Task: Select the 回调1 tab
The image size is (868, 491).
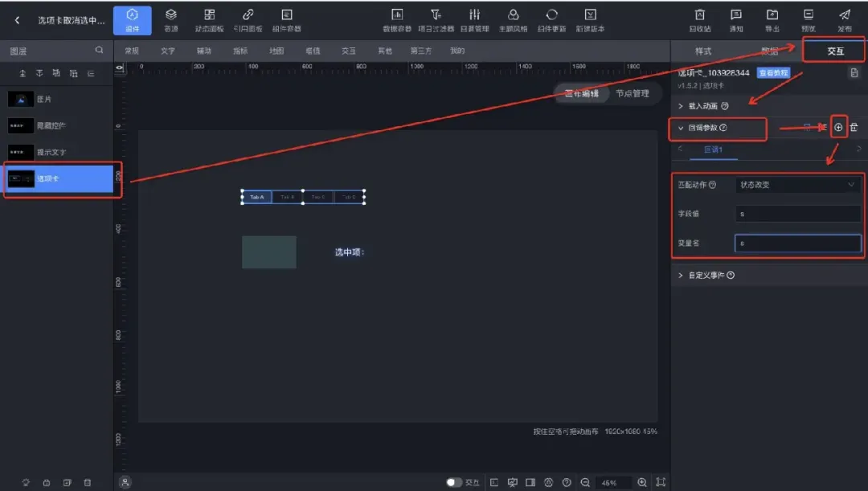Action: [x=713, y=149]
